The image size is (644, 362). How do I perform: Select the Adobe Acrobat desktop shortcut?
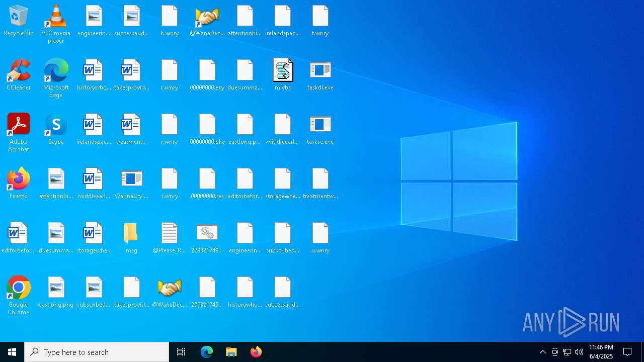(19, 133)
